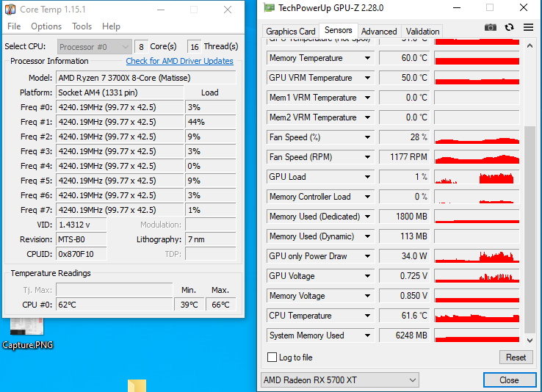Open GPU only Power Draw dropdown
This screenshot has width=542, height=392.
(x=367, y=256)
